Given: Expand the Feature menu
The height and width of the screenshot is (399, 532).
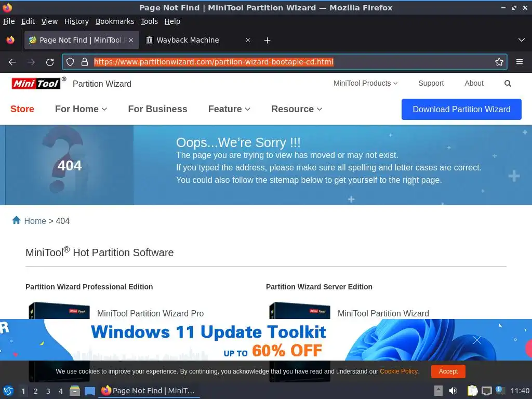Looking at the screenshot, I should pyautogui.click(x=229, y=109).
